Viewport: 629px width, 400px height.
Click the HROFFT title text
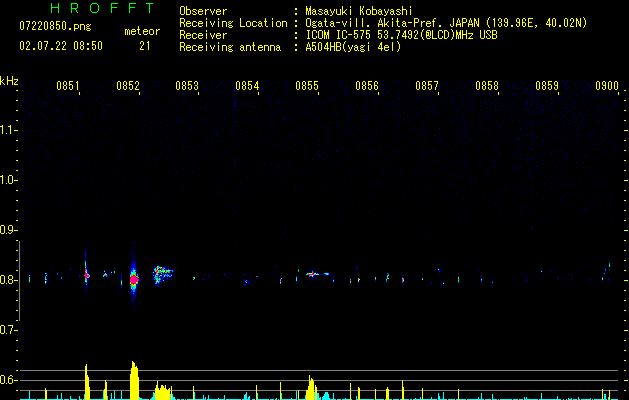(x=103, y=8)
